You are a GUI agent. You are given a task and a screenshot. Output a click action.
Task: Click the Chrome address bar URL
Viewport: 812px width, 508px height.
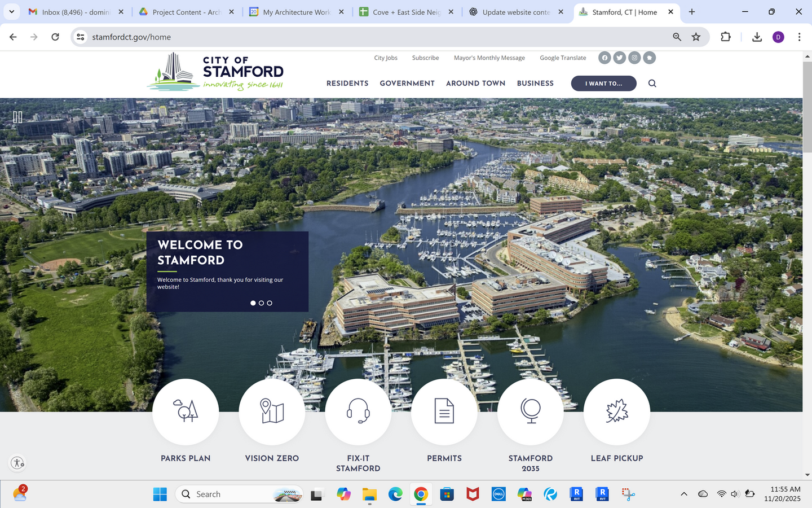(x=131, y=37)
